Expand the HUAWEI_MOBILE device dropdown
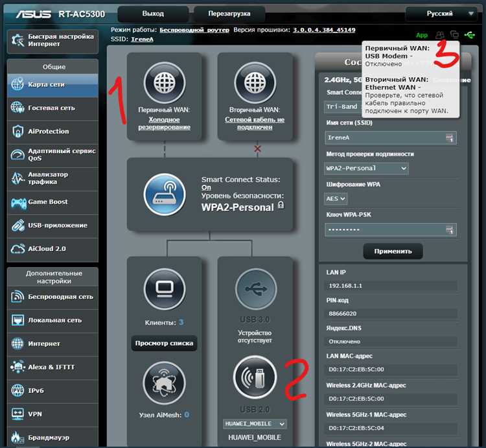This screenshot has height=448, width=486. point(255,424)
